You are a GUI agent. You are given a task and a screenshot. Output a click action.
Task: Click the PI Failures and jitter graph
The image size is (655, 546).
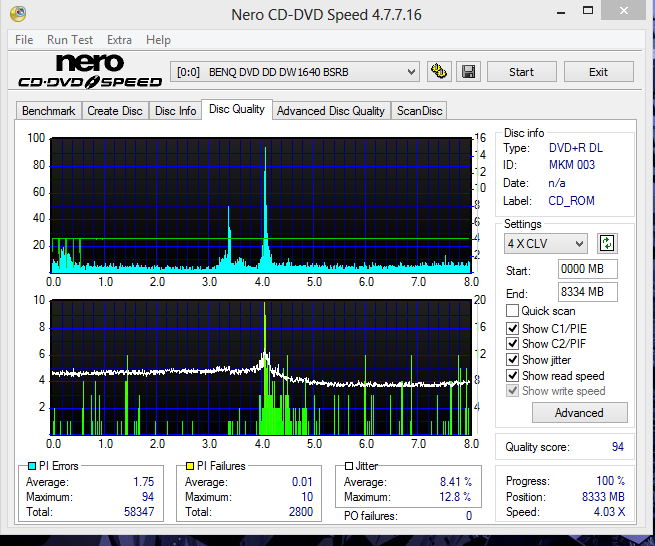[x=261, y=368]
